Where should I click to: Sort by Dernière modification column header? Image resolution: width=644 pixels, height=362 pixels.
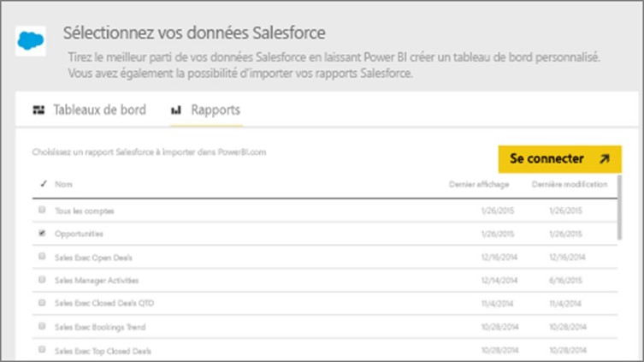570,185
